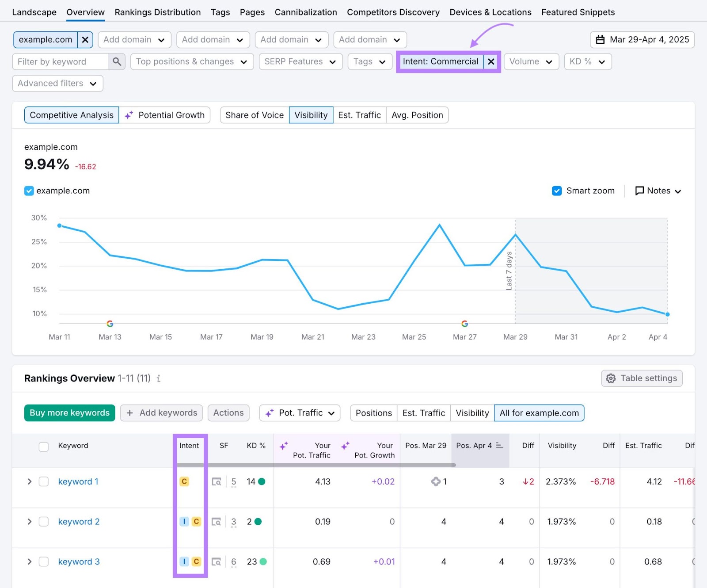707x588 pixels.
Task: Click the sort icon on Pos. Apr 4 column
Action: [x=500, y=446]
